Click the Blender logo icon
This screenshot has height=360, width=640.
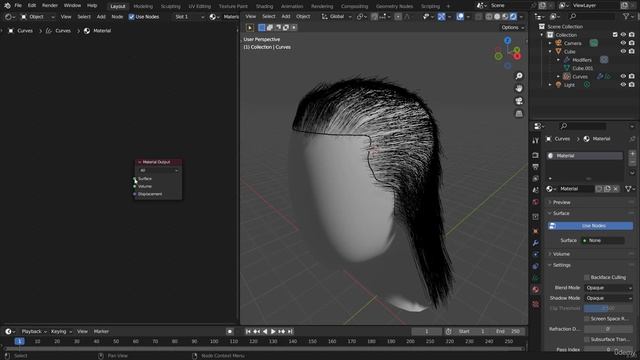[7, 6]
